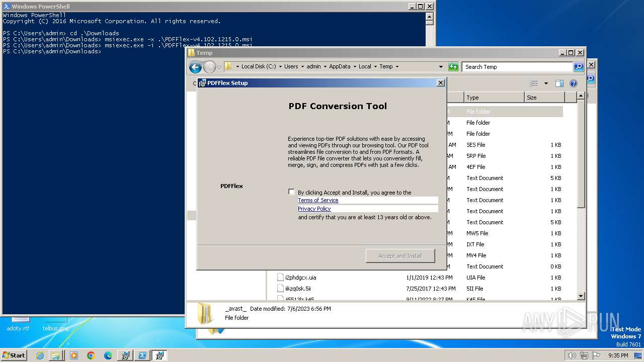Select Local Disk (C:) in the address breadcrumb

(x=259, y=66)
